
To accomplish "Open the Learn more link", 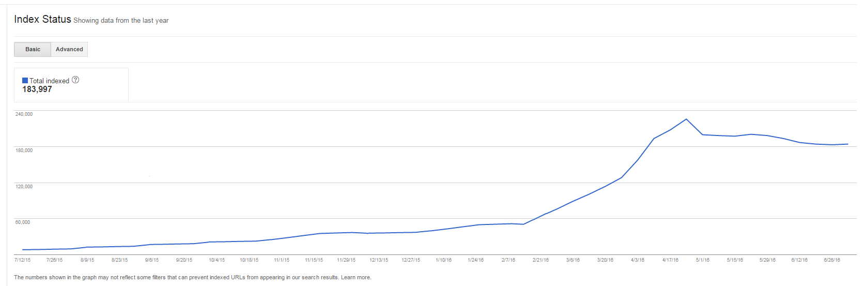I will [355, 278].
